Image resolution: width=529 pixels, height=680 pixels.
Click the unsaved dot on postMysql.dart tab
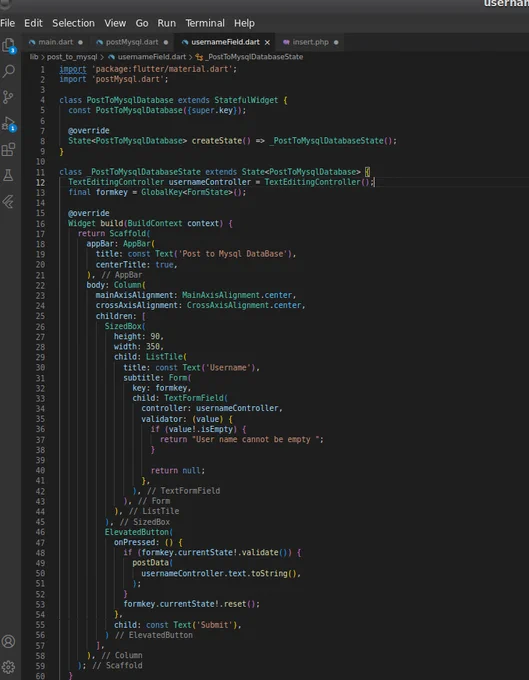166,42
